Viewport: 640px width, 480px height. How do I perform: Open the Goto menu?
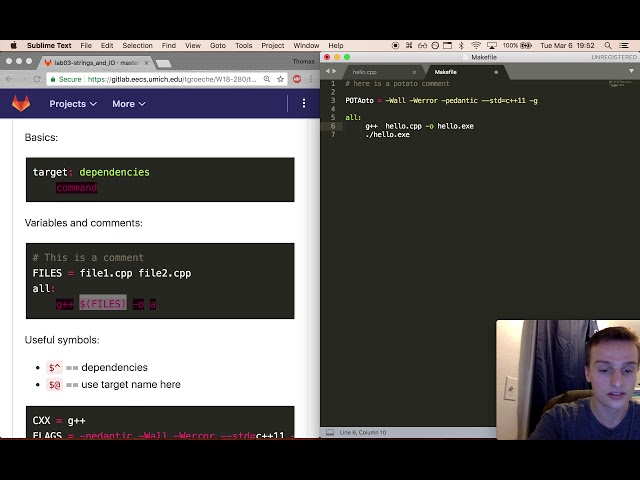(x=218, y=46)
